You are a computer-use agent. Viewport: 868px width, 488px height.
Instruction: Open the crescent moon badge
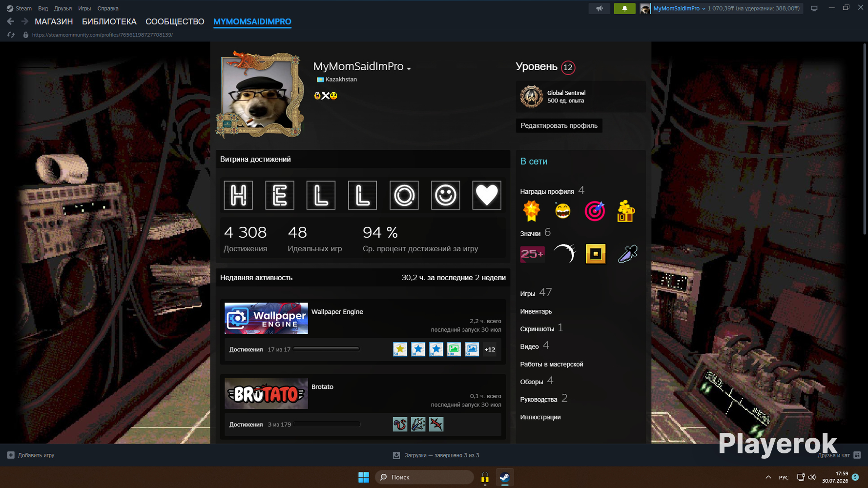tap(564, 254)
